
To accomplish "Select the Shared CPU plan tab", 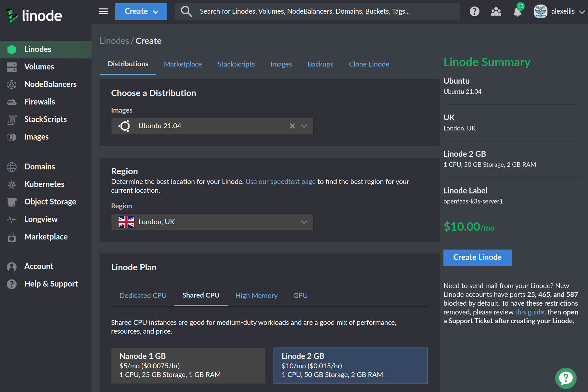I will [x=201, y=295].
